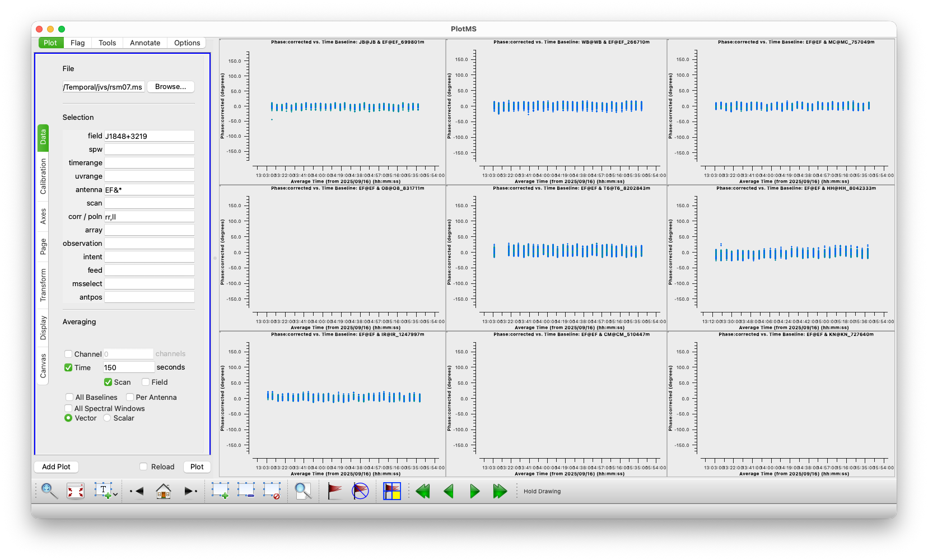Click the red Flag data icon
928x560 pixels.
click(x=334, y=491)
